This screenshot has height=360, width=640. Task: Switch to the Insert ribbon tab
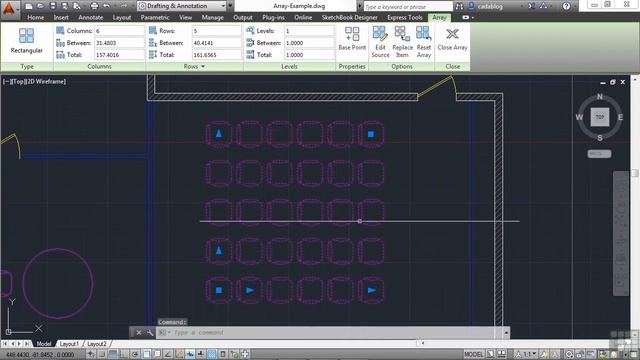(61, 18)
